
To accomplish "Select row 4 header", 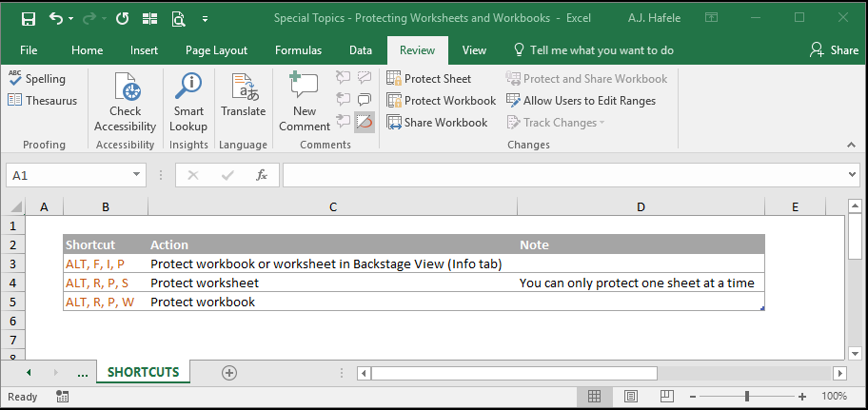I will point(14,283).
